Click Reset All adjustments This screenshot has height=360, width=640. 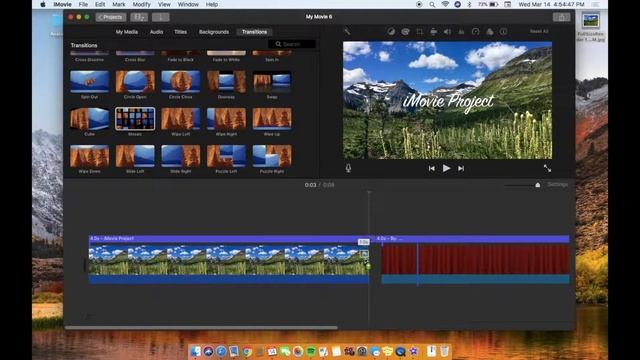pyautogui.click(x=539, y=31)
